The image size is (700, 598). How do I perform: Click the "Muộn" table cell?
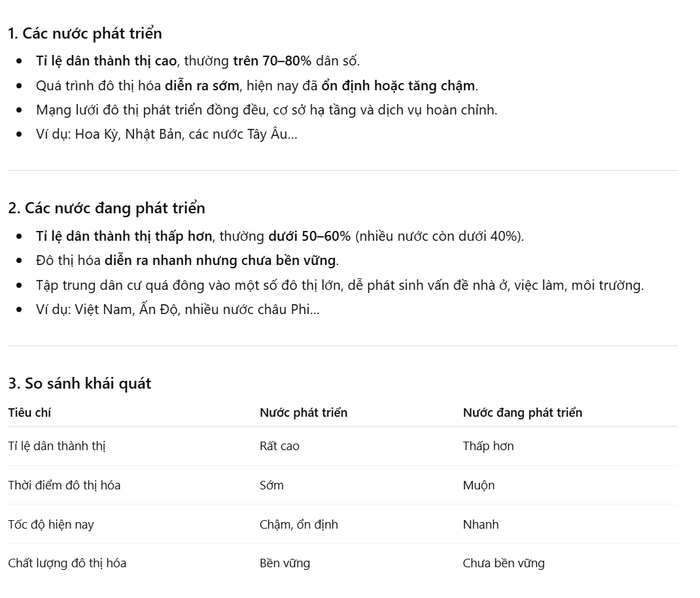point(479,485)
